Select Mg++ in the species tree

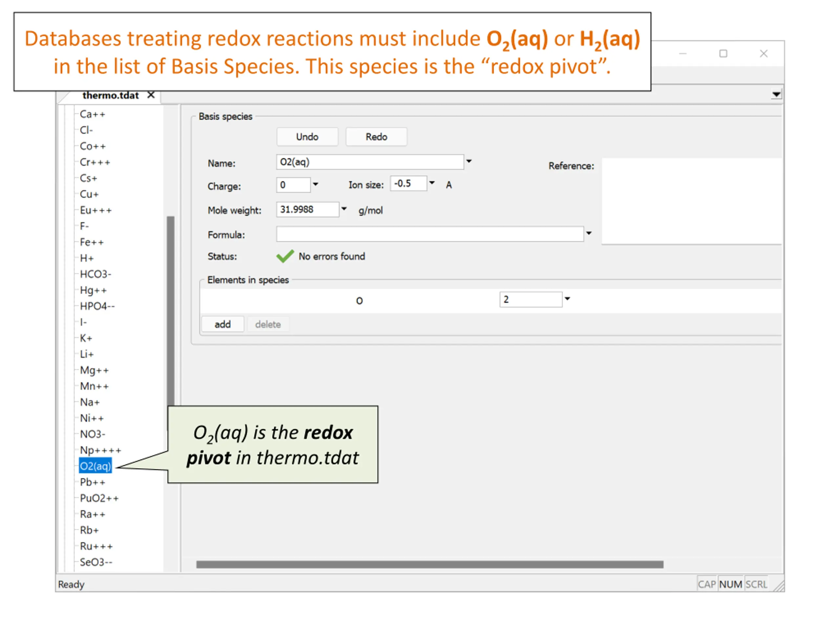point(94,370)
